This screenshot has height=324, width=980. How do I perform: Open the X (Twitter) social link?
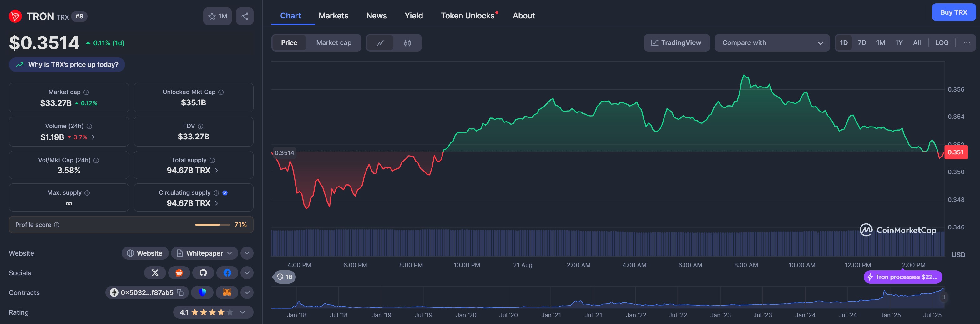click(x=155, y=273)
